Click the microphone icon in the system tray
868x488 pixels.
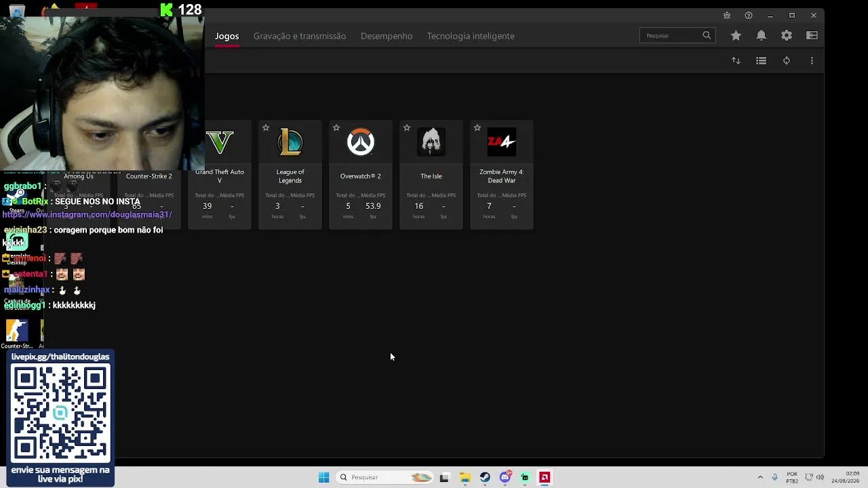(x=775, y=477)
